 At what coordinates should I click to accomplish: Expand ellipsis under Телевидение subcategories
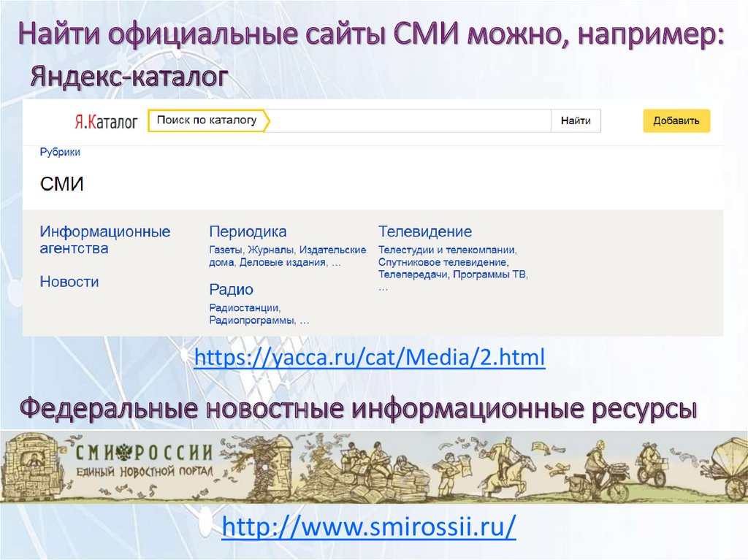click(383, 287)
